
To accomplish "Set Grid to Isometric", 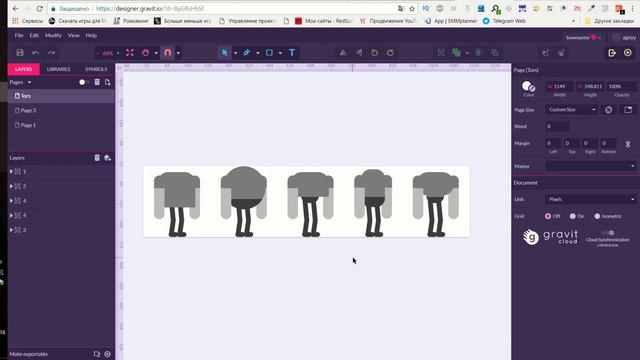I will tap(597, 216).
